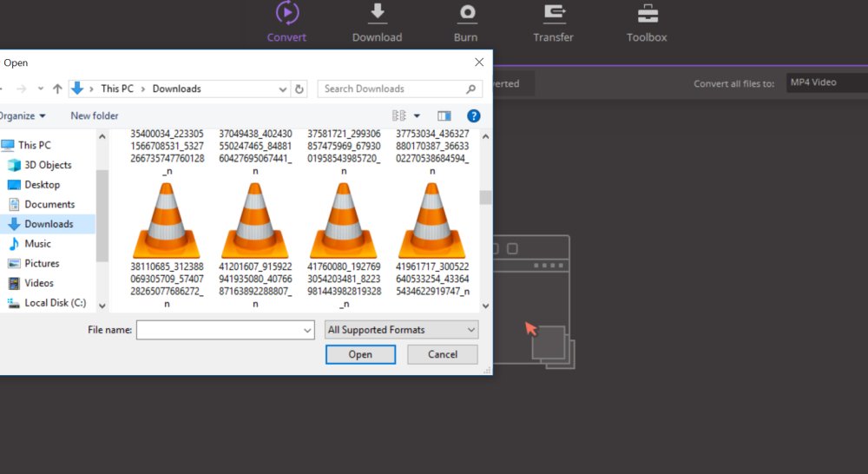Select Downloads in the navigation tree

click(x=49, y=224)
